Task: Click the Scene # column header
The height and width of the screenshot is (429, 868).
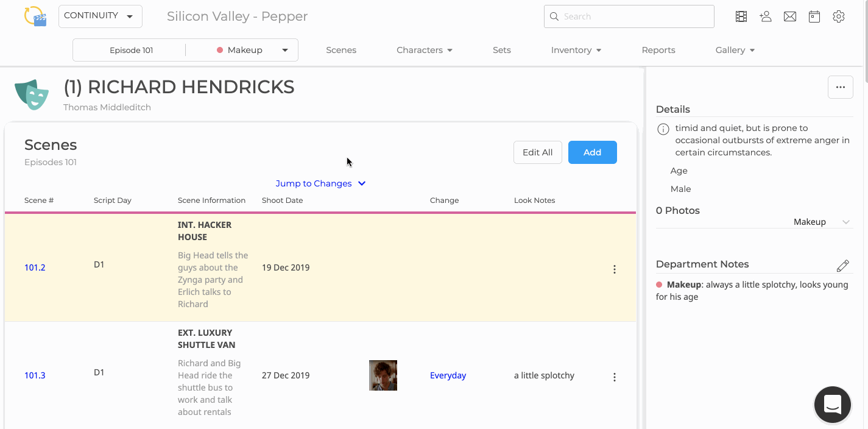Action: (39, 200)
